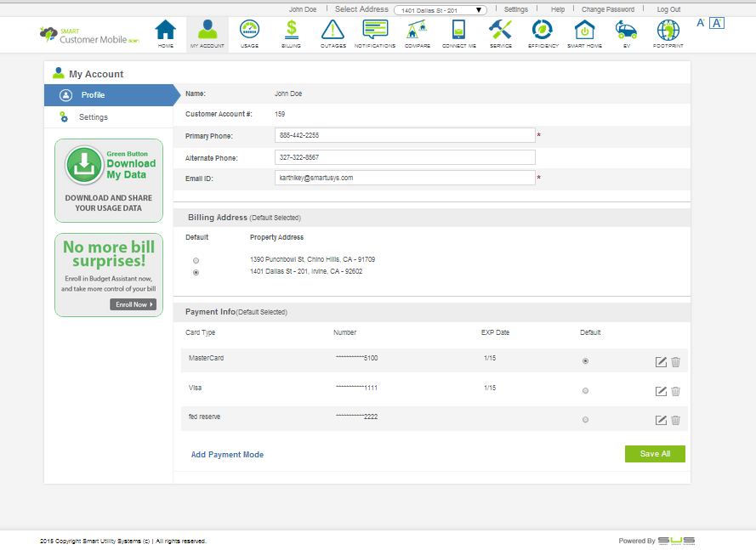The height and width of the screenshot is (550, 756).
Task: Click the Enroll Now button
Action: pyautogui.click(x=133, y=304)
